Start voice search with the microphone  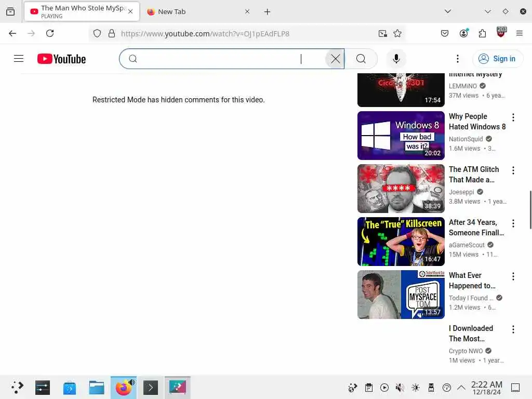tap(396, 59)
